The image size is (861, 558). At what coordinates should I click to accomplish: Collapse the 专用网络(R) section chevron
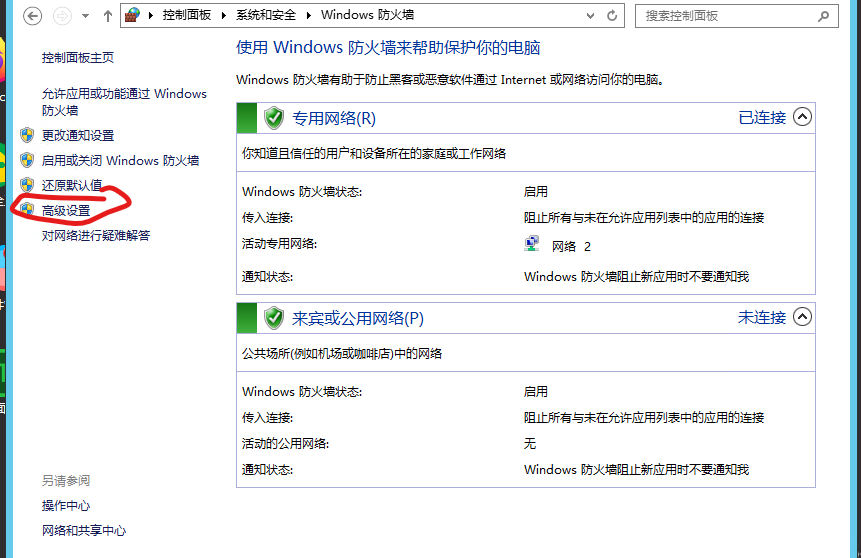[801, 117]
